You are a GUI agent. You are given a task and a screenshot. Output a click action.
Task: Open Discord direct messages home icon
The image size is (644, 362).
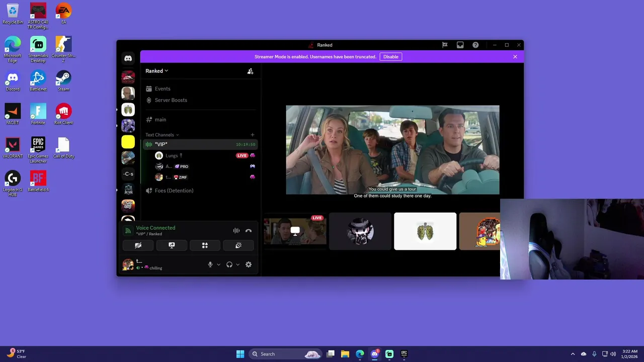click(128, 58)
